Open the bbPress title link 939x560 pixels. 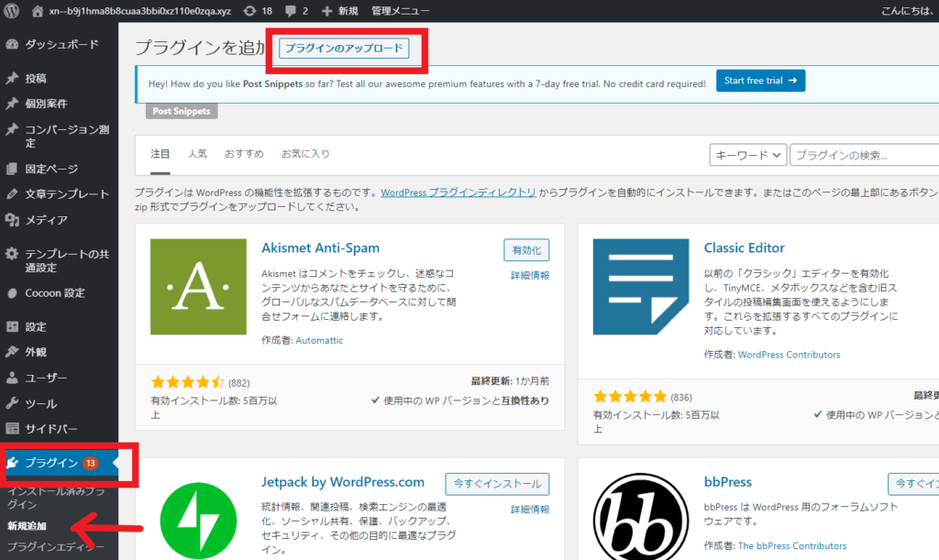coord(727,482)
